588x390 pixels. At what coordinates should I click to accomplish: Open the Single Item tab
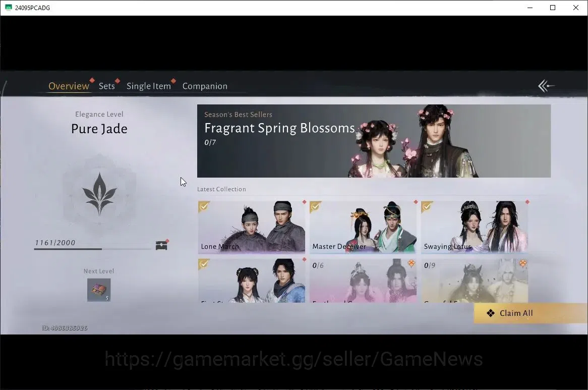(148, 86)
